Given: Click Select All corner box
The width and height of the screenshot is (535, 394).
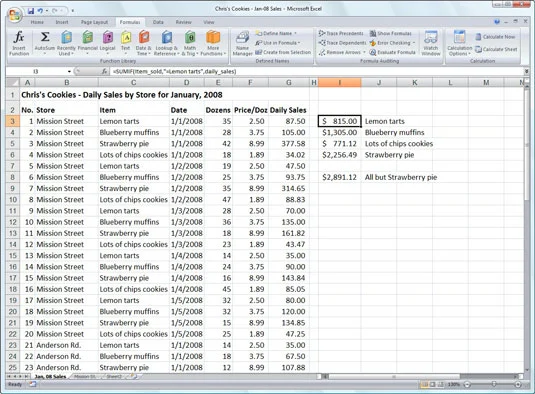Looking at the screenshot, I should pyautogui.click(x=13, y=82).
